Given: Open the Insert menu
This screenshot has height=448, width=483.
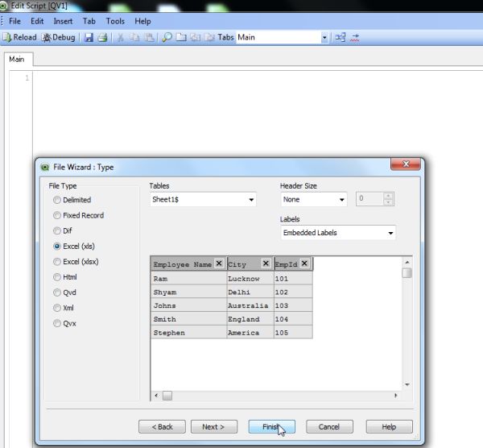Looking at the screenshot, I should click(63, 21).
